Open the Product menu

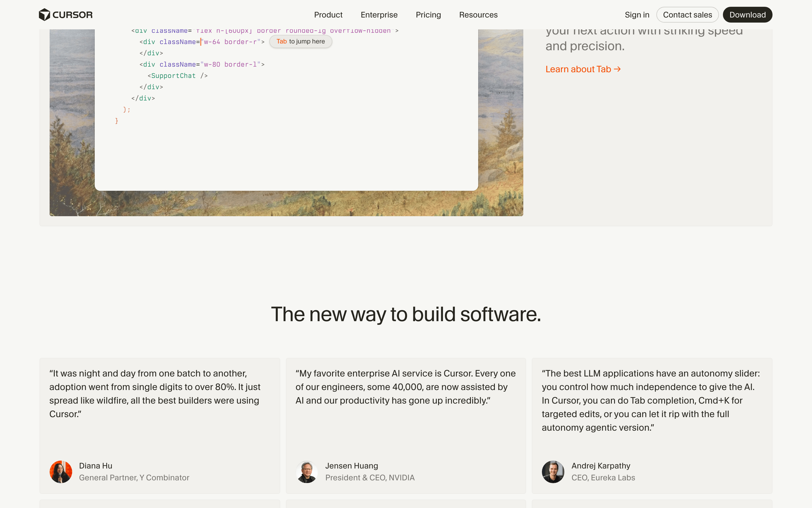[x=328, y=15]
